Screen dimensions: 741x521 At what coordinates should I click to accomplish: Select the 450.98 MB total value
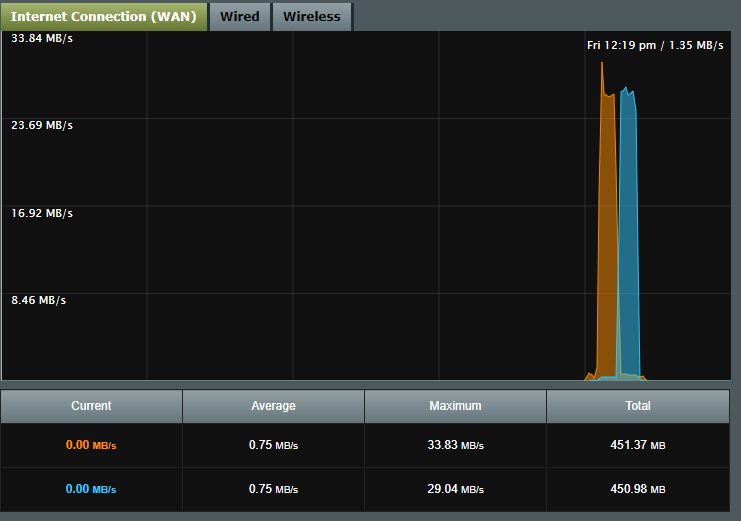(x=637, y=489)
